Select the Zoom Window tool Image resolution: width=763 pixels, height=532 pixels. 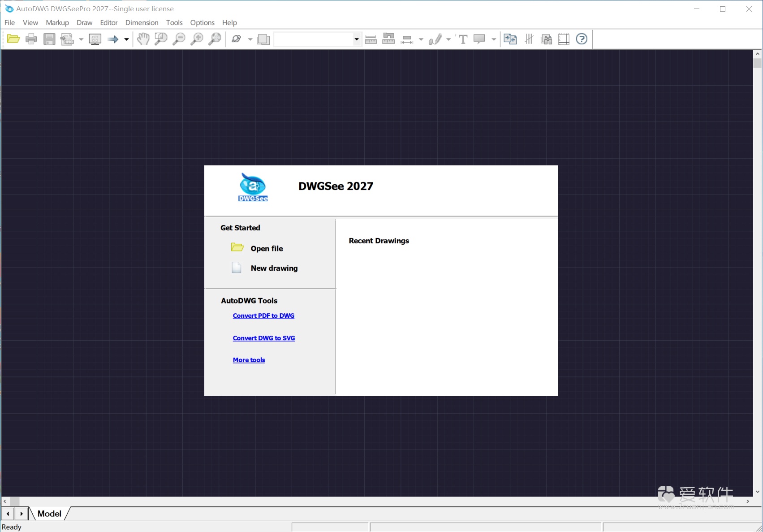pos(161,39)
